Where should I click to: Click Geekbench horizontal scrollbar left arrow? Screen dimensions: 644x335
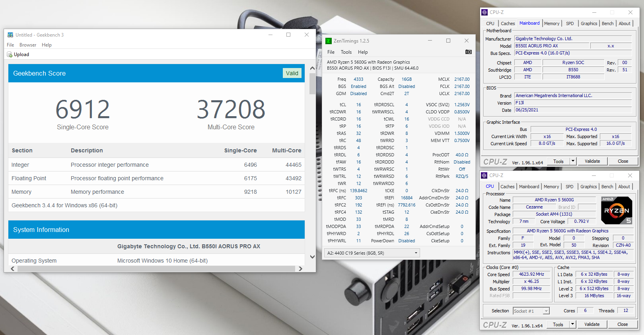(x=13, y=269)
